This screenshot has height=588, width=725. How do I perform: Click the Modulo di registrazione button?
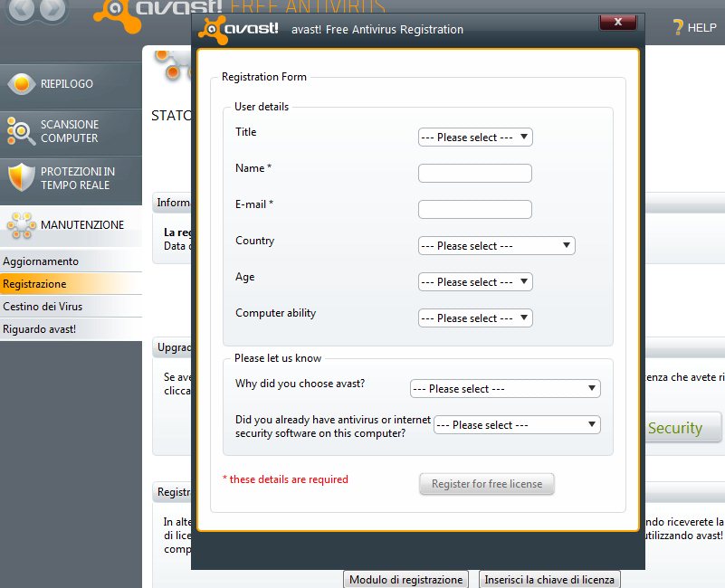click(x=406, y=580)
